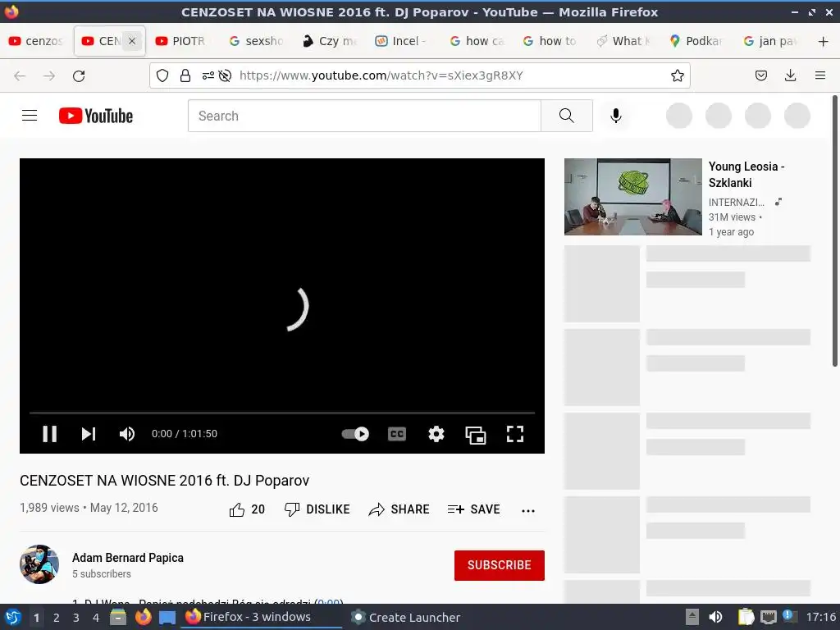Switch to miniplayer mode
This screenshot has height=630, width=840.
click(x=476, y=435)
